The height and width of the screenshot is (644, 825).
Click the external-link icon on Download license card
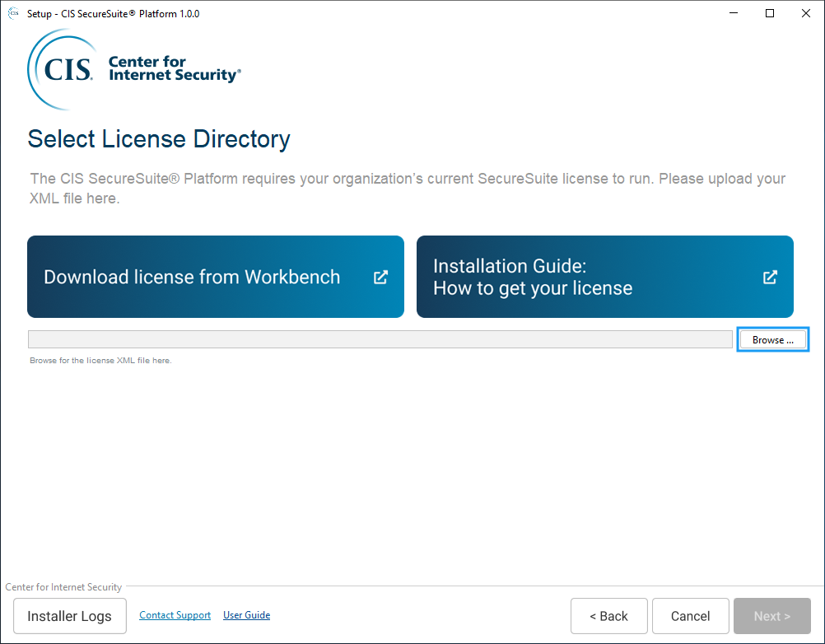click(x=380, y=278)
